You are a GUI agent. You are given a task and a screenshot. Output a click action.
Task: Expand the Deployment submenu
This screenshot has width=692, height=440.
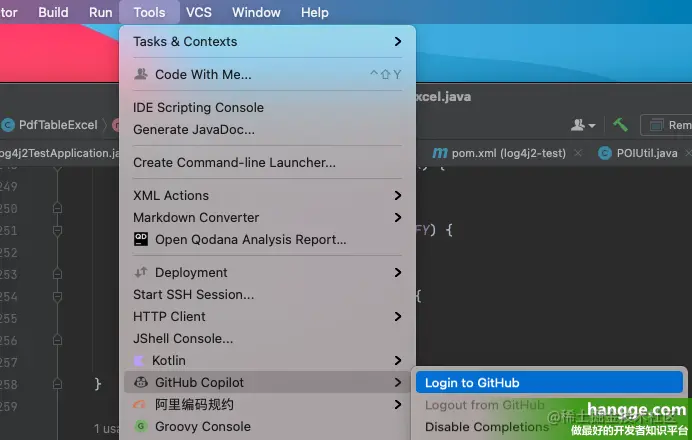click(x=267, y=273)
